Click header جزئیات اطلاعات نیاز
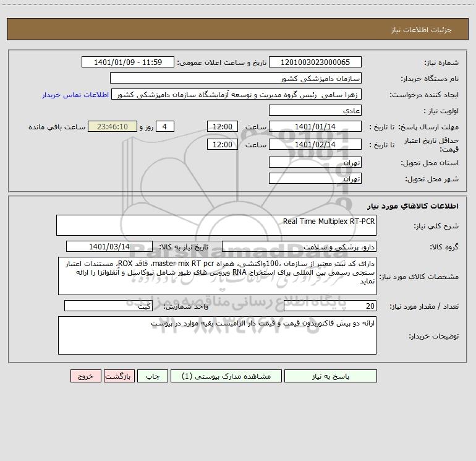 [422, 30]
